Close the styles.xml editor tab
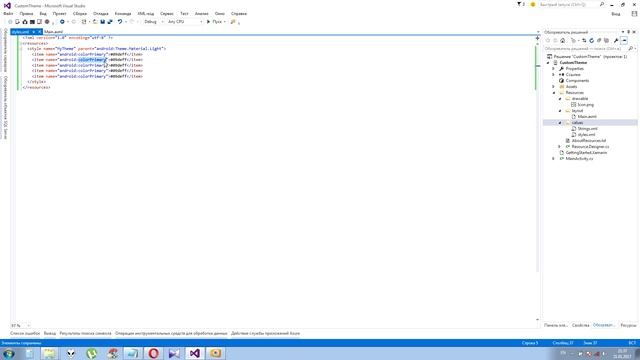 coord(40,31)
